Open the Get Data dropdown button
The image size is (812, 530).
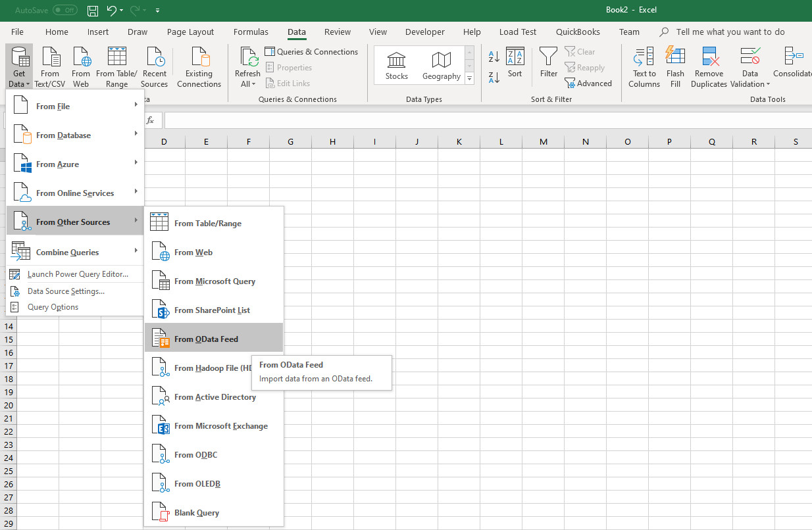coord(19,67)
